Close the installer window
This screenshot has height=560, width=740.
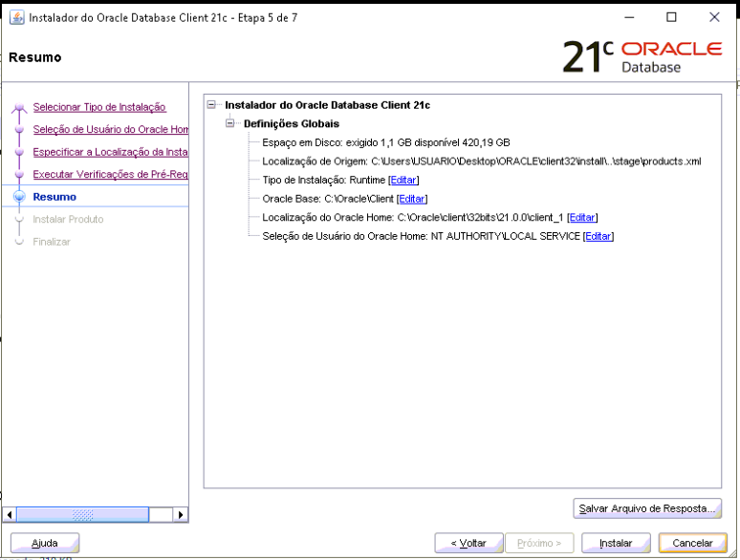coord(714,17)
